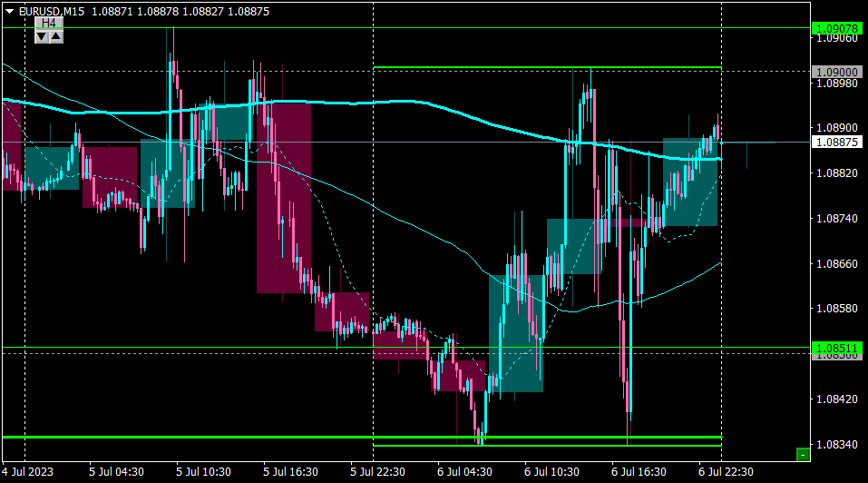Click the 6 Jul 22:30 time label
Image resolution: width=868 pixels, height=483 pixels.
click(x=726, y=472)
